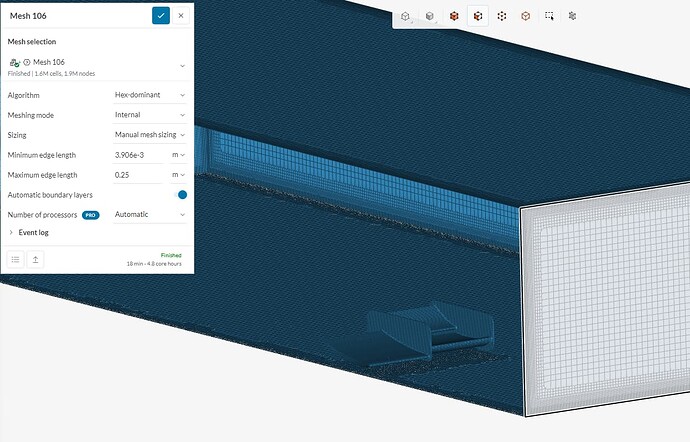This screenshot has width=690, height=442.
Task: Click the clock icon next to Mesh 106
Action: (x=26, y=62)
